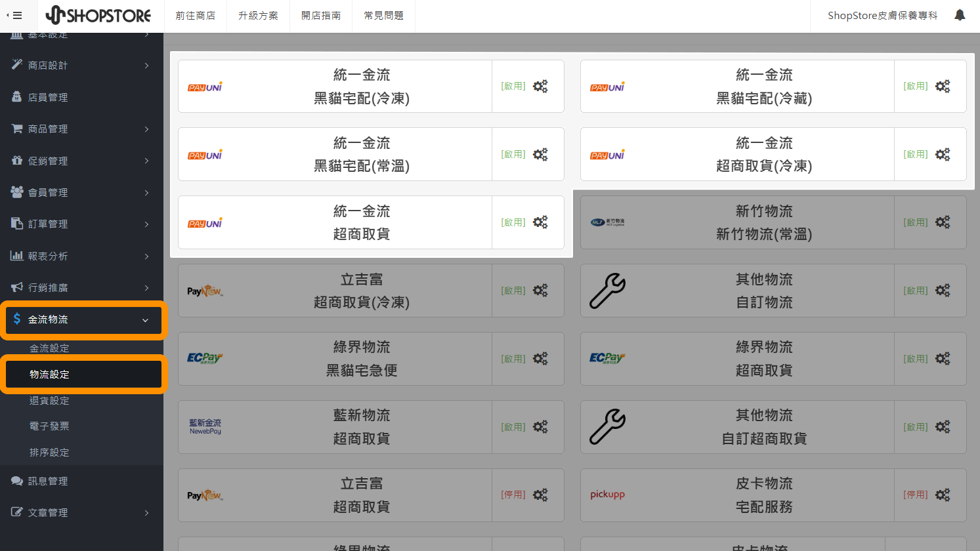Image resolution: width=980 pixels, height=551 pixels.
Task: Toggle [啟用] status for 新竹物流(常溫)
Action: 916,222
